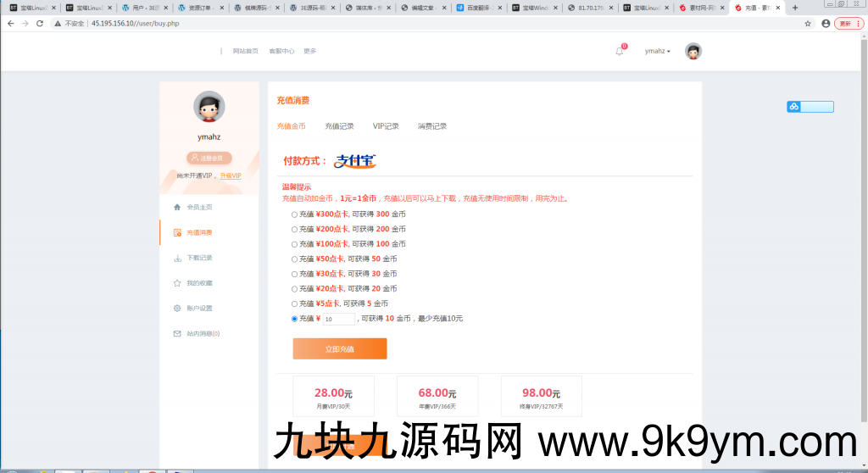868x473 pixels.
Task: Click the large profile avatar in sidebar
Action: click(209, 107)
